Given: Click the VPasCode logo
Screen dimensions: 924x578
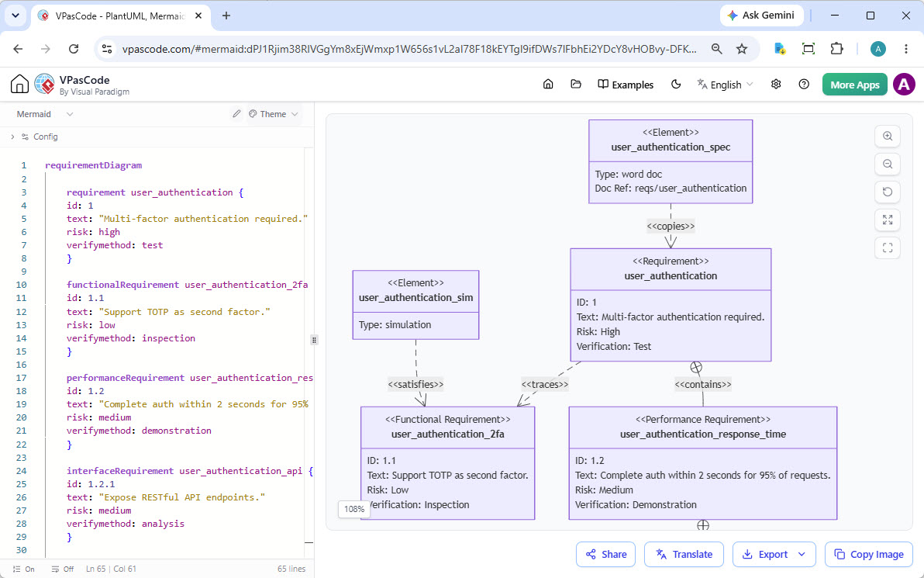Looking at the screenshot, I should click(45, 85).
